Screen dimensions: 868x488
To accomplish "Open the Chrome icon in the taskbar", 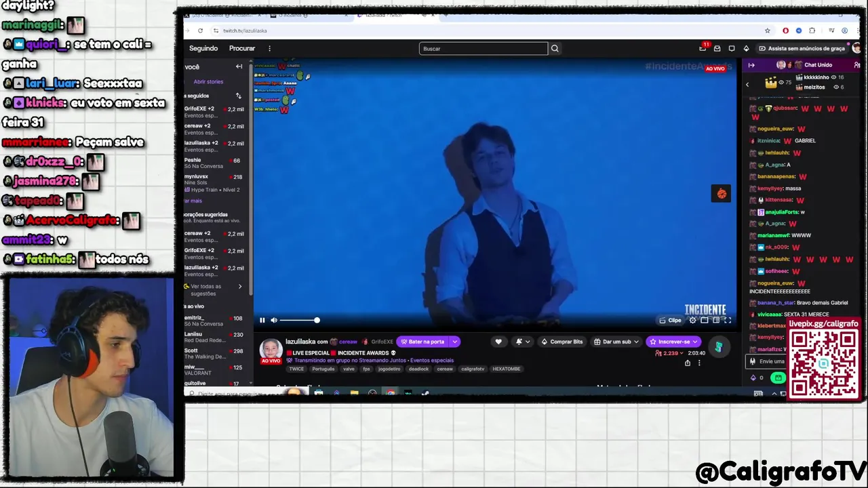I will (x=391, y=392).
